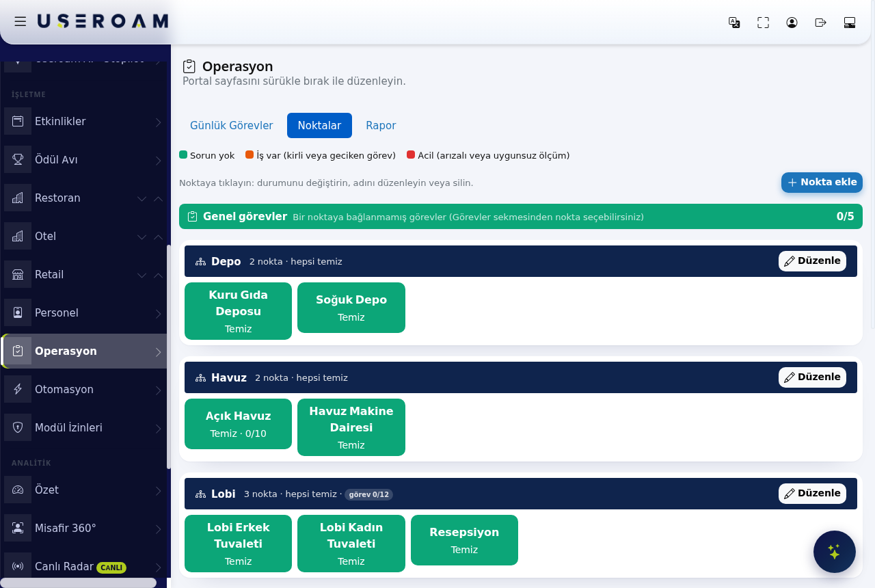Select the Havuz Makine Dairesi point
875x588 pixels.
[351, 427]
